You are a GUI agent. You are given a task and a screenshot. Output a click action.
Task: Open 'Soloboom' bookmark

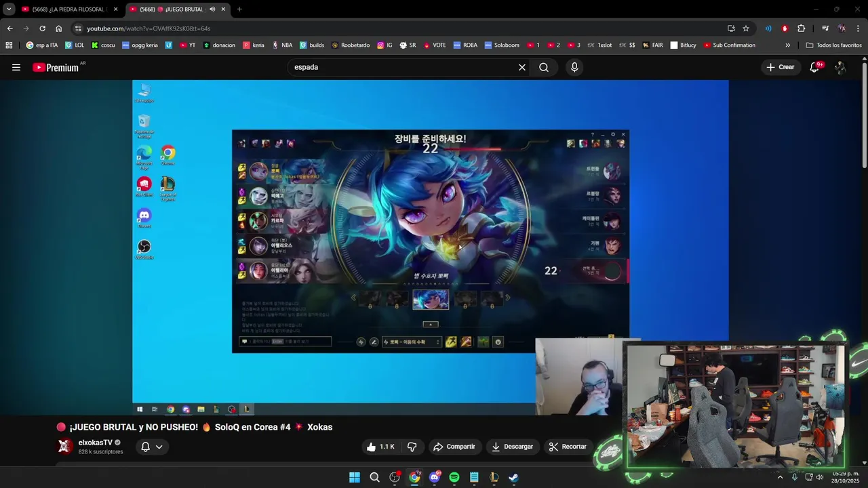tap(502, 45)
